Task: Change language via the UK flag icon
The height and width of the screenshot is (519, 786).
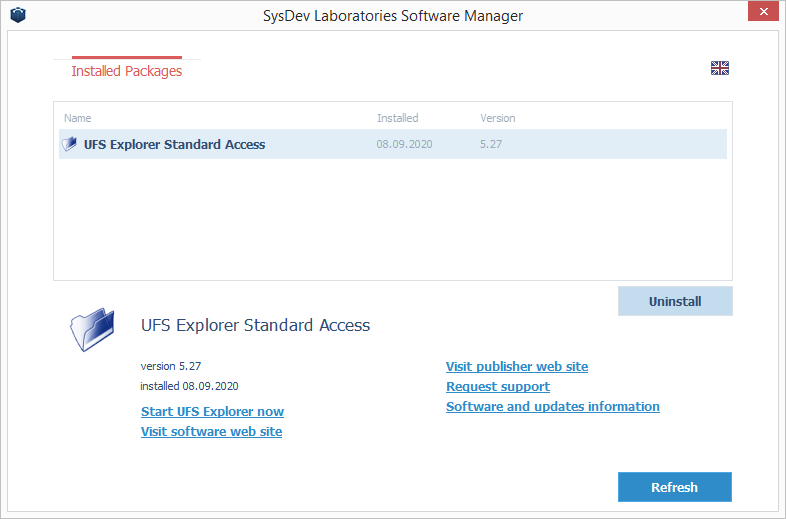Action: click(719, 68)
